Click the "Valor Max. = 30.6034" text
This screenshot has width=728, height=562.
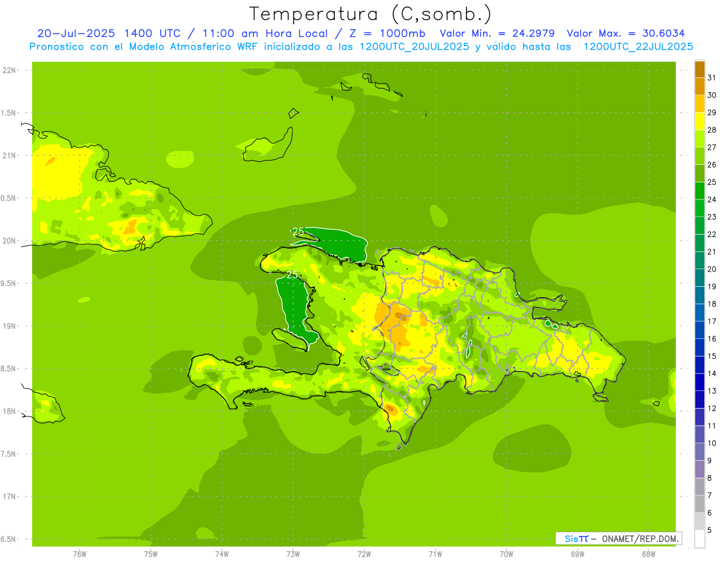coord(626,33)
